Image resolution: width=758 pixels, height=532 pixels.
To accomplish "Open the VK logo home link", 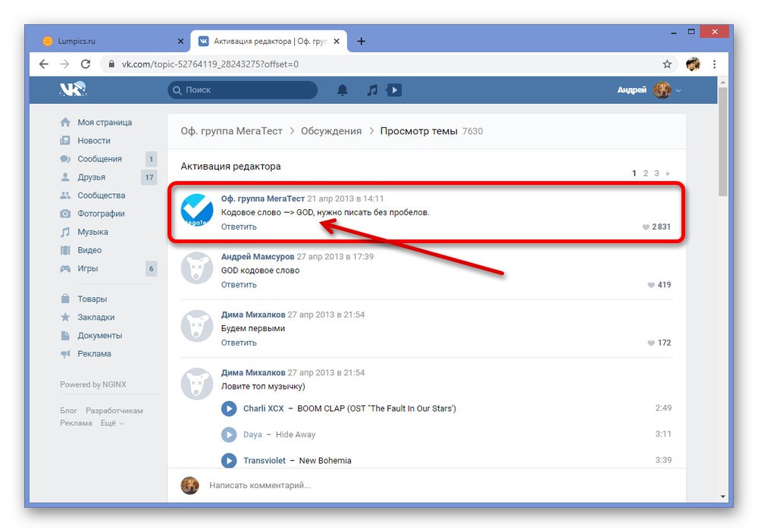I will [73, 89].
